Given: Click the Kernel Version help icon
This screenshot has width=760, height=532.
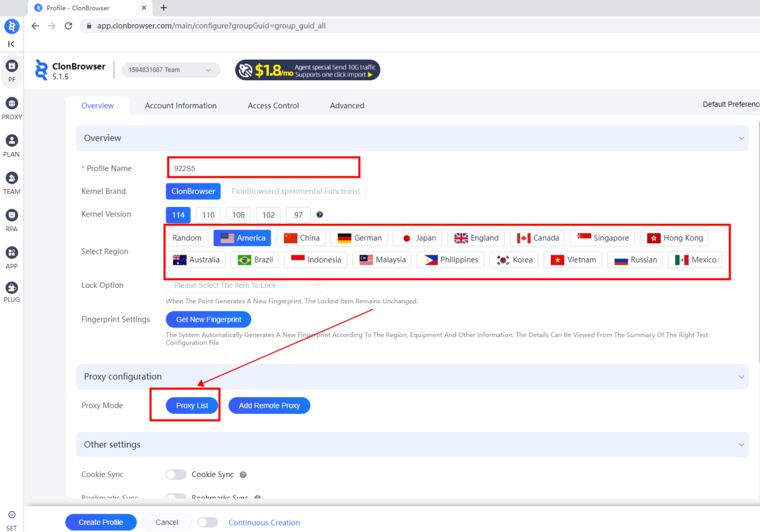Looking at the screenshot, I should [320, 215].
